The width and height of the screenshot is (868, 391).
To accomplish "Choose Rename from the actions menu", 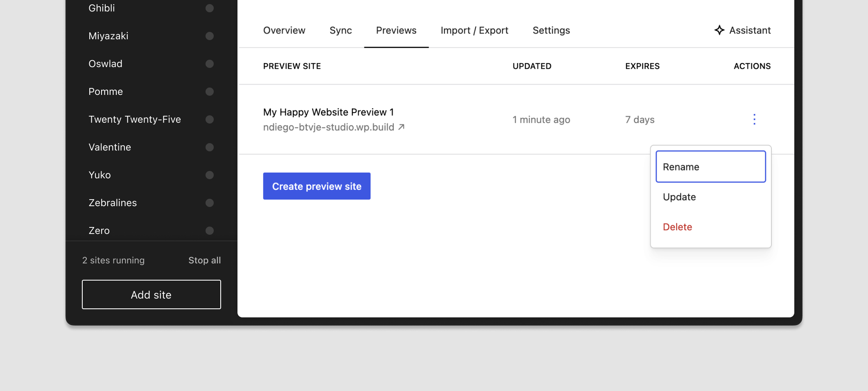I will [711, 166].
